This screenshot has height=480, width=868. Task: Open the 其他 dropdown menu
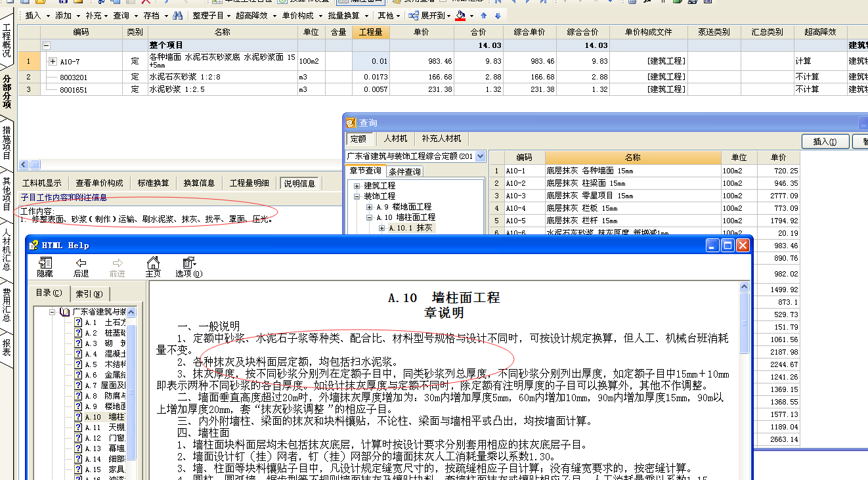coord(389,15)
